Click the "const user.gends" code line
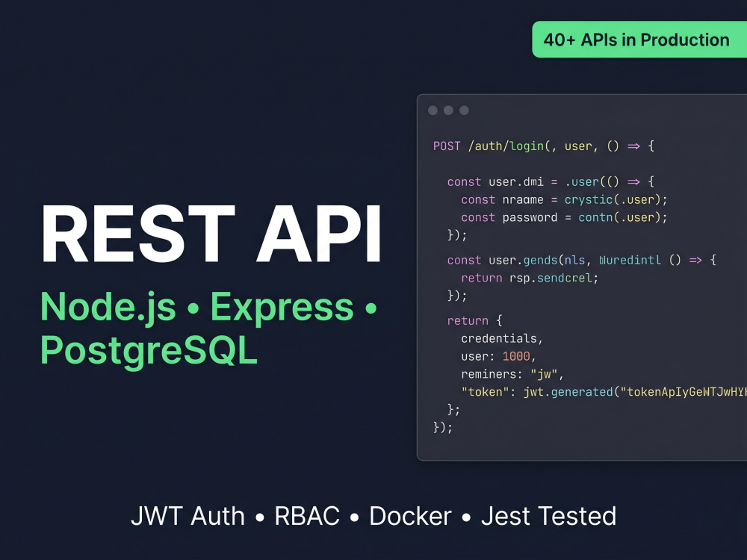This screenshot has height=560, width=747. point(582,260)
